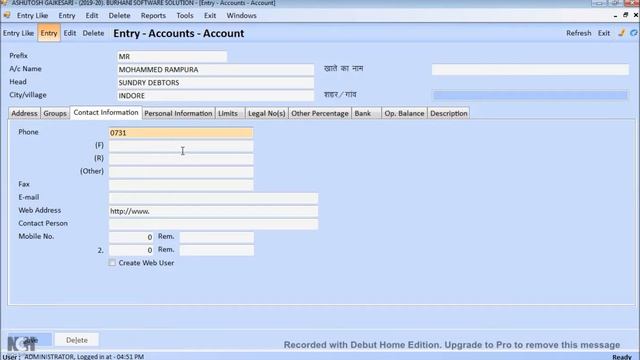640x360 pixels.
Task: Click the Contact Person field
Action: (x=213, y=224)
